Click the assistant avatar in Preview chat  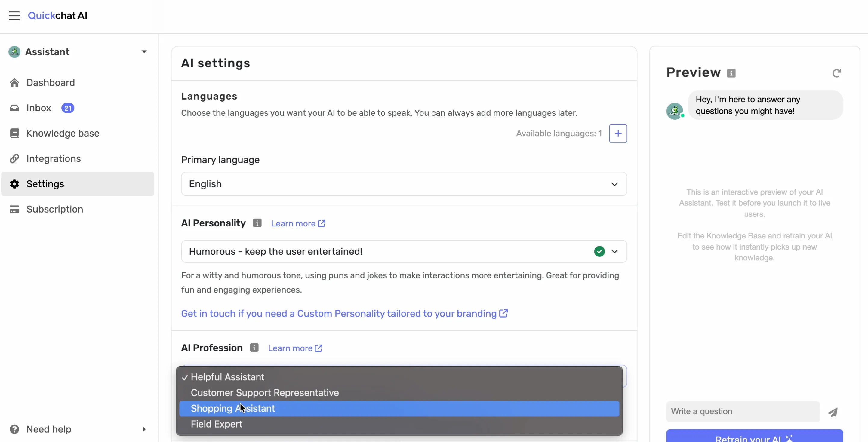click(x=675, y=111)
